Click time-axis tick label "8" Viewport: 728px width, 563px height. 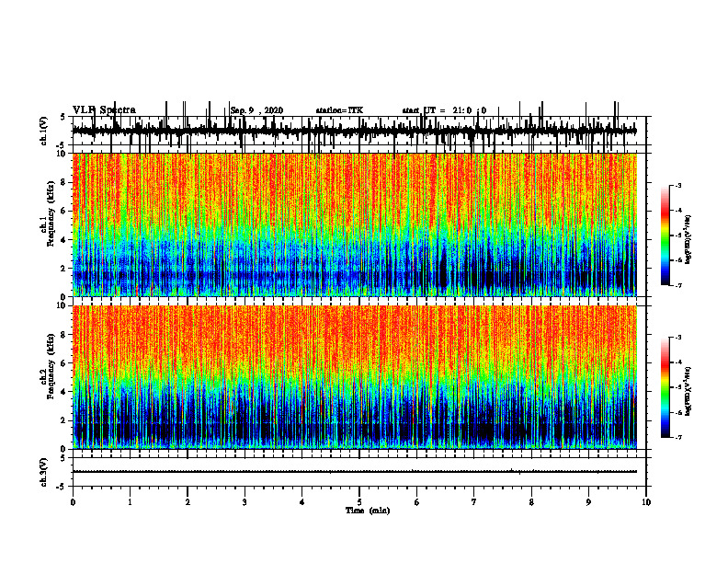[531, 502]
